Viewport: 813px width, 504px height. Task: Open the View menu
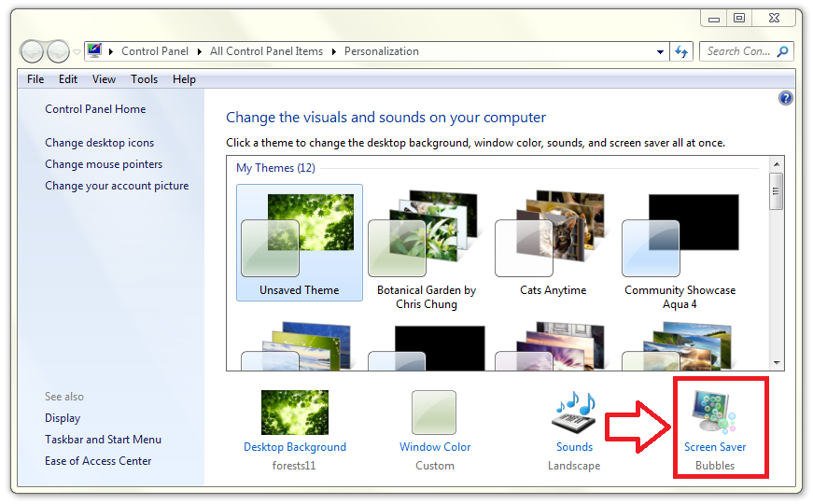click(104, 79)
